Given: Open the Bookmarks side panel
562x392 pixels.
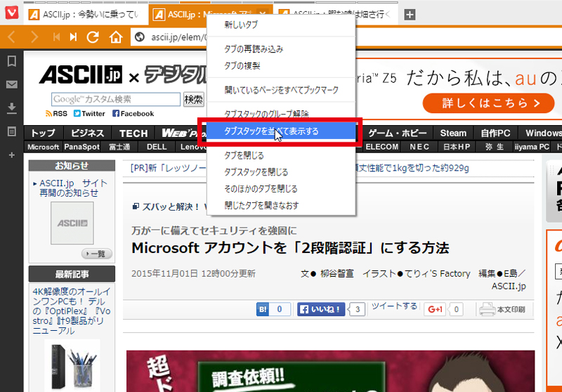Looking at the screenshot, I should point(12,61).
